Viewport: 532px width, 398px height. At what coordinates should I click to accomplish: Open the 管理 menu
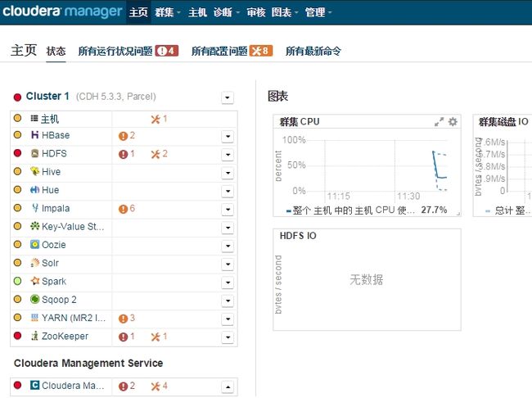[318, 12]
